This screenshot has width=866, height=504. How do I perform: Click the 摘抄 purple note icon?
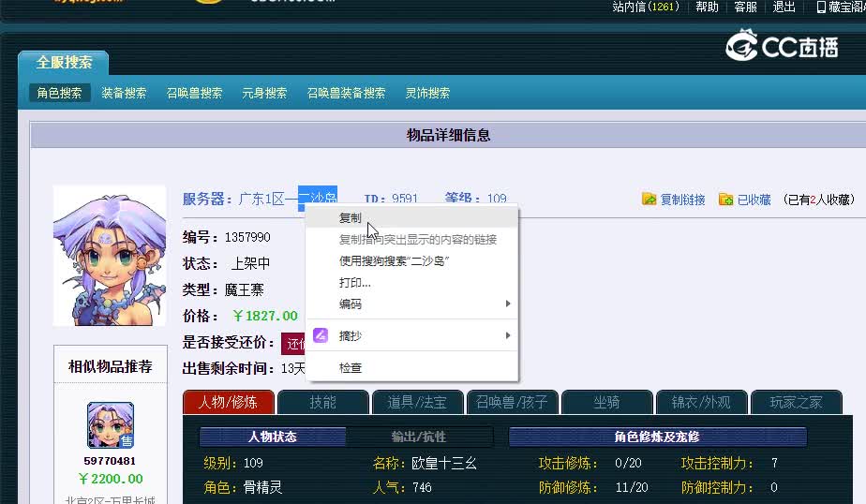pos(321,335)
